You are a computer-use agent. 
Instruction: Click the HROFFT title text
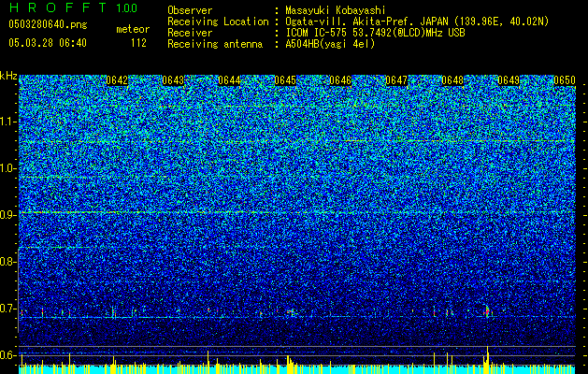coord(58,7)
